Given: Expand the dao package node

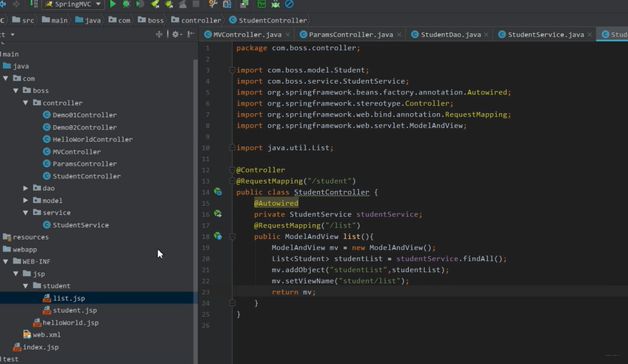Looking at the screenshot, I should tap(25, 188).
